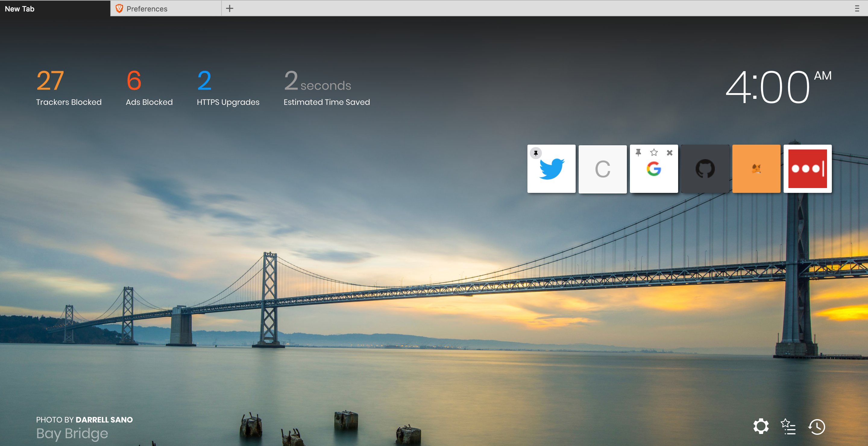Open the hamburger menu in the tab bar
868x446 pixels.
click(x=857, y=8)
